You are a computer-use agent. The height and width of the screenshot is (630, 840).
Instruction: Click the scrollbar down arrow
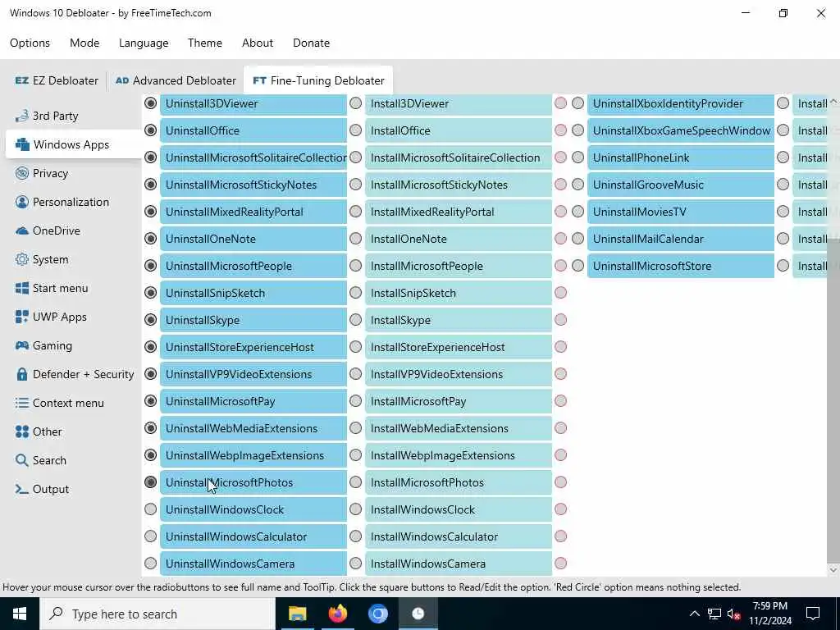pos(833,570)
